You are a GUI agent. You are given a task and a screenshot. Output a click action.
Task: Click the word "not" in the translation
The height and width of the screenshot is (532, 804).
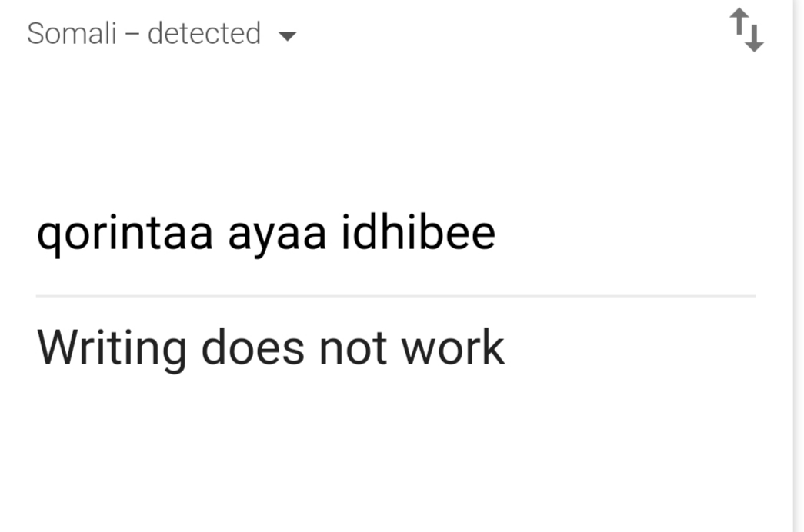pos(352,347)
